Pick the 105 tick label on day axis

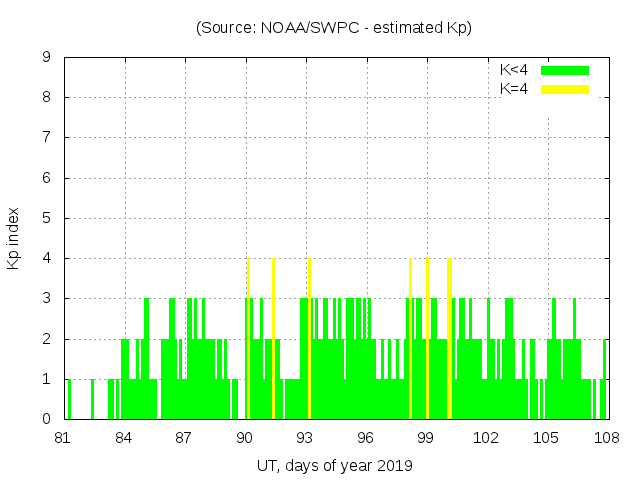(x=546, y=437)
